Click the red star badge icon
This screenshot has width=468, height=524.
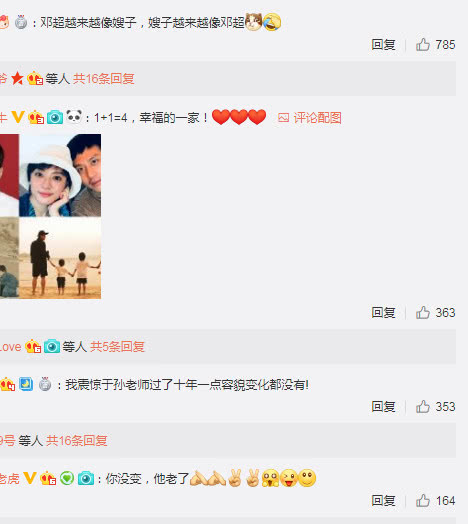tap(17, 79)
